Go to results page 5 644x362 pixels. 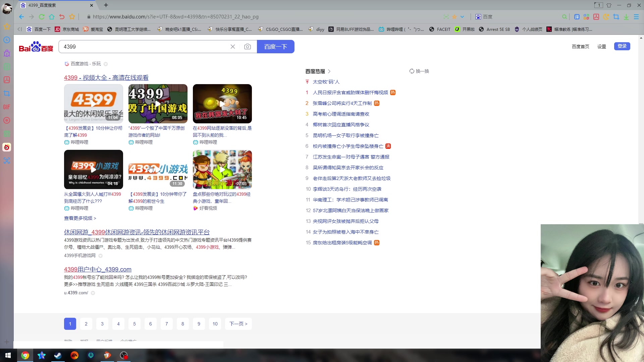pos(135,324)
